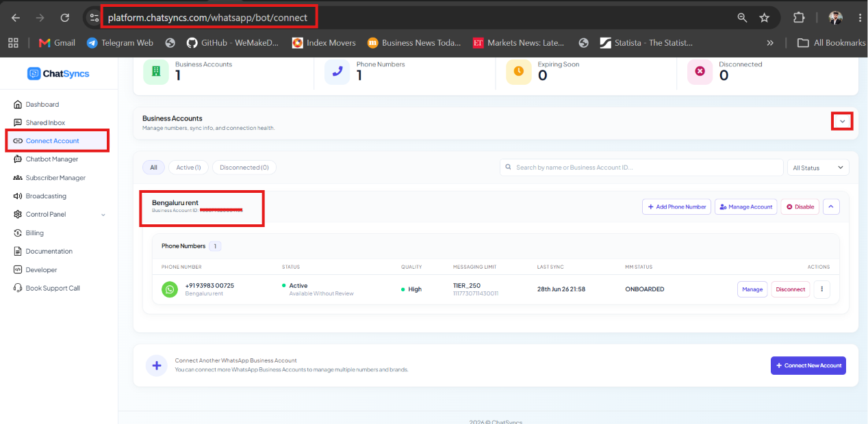Collapse the Business Accounts section chevron
The image size is (868, 424).
842,122
